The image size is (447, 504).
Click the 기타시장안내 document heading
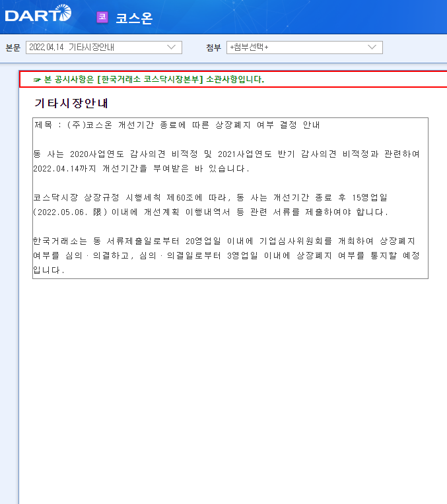point(71,103)
